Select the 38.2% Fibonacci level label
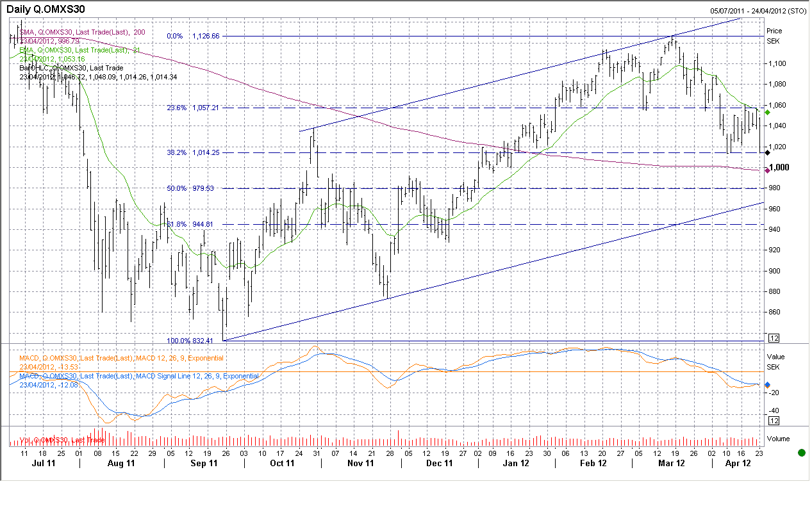The width and height of the screenshot is (812, 511). pyautogui.click(x=176, y=153)
